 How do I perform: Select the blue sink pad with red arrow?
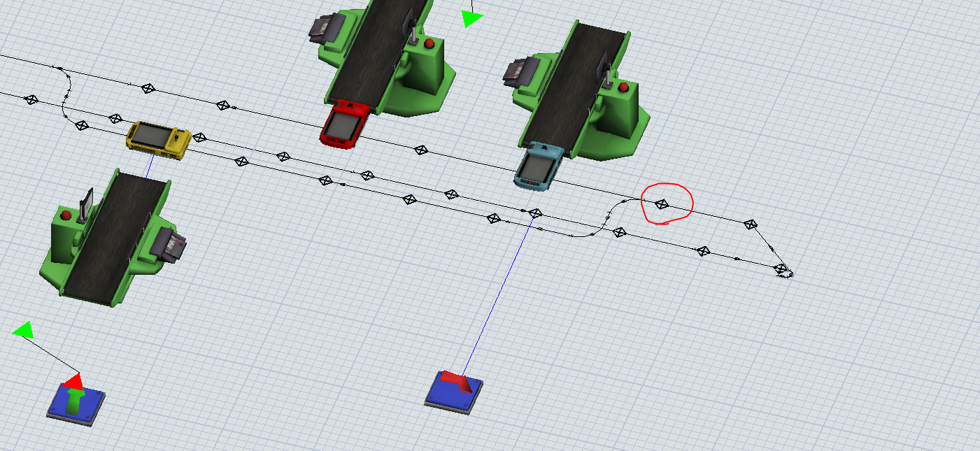(453, 389)
